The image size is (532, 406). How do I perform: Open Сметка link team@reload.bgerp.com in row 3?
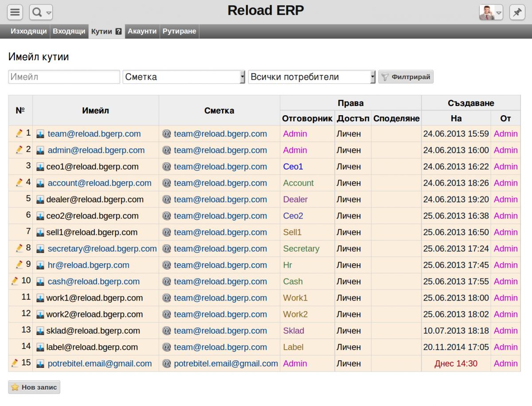click(220, 167)
